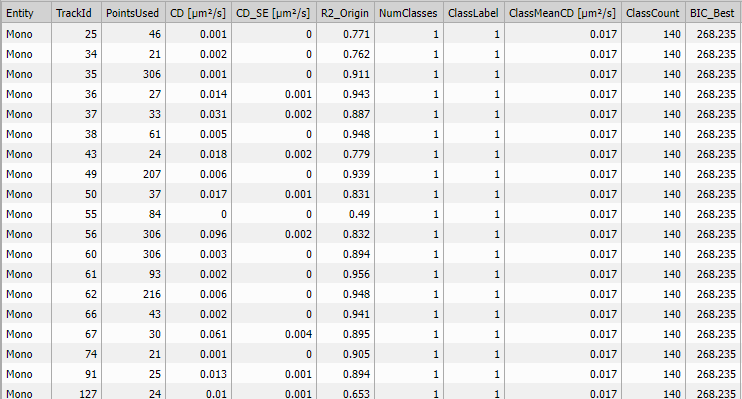Sort by the Entity column header
The width and height of the screenshot is (742, 399).
26,13
